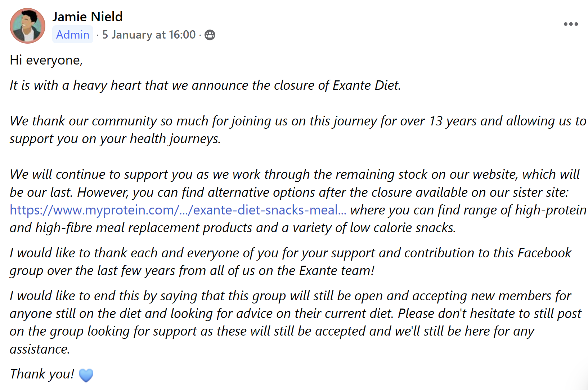This screenshot has height=390, width=588.
Task: Open Jamie Nield's profile name link
Action: tap(87, 17)
